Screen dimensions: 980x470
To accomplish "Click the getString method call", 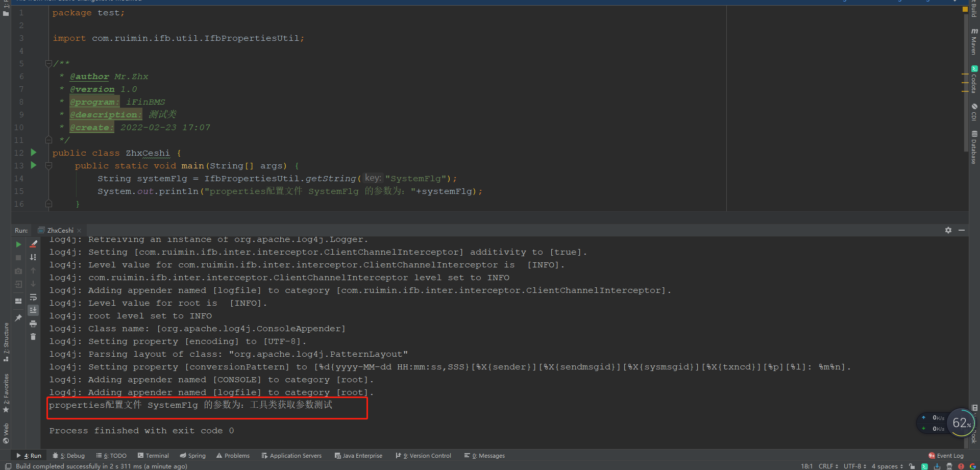I will click(x=331, y=179).
